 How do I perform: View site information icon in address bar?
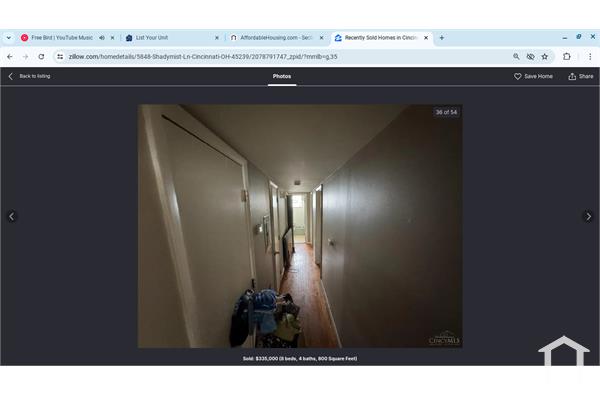[x=60, y=57]
